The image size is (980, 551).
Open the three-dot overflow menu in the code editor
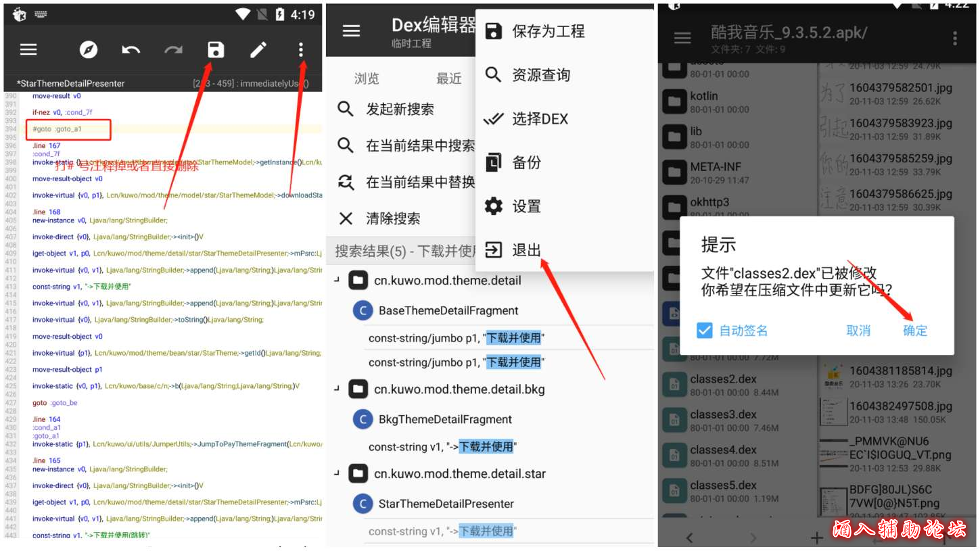pos(301,49)
